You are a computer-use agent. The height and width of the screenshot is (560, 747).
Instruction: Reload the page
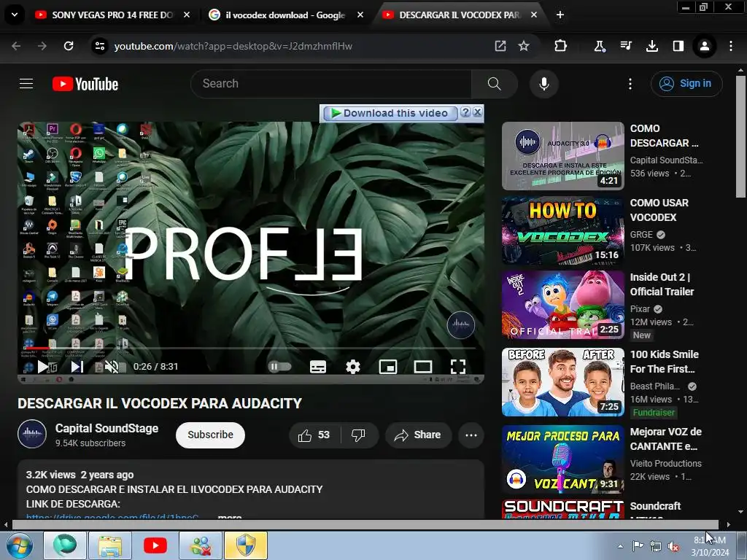pyautogui.click(x=69, y=46)
